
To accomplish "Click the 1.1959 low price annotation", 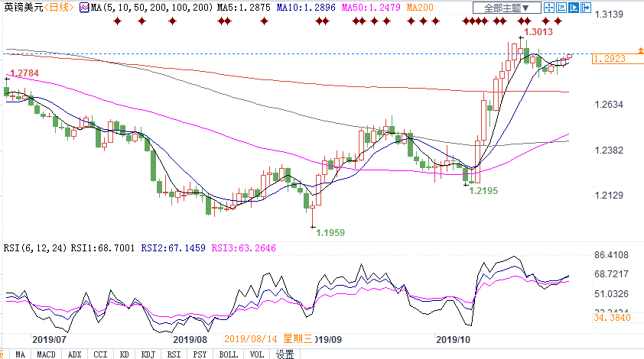I will (330, 232).
